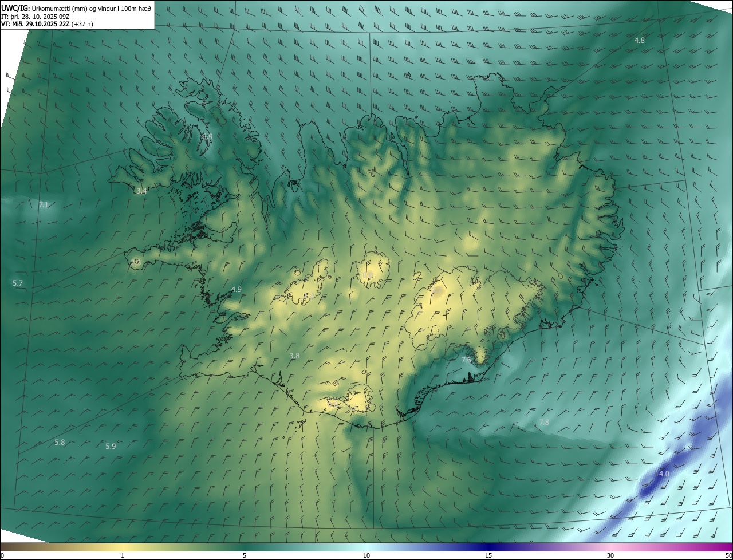The height and width of the screenshot is (560, 733).
Task: Click the 3.8 value label on the map
Action: click(294, 356)
